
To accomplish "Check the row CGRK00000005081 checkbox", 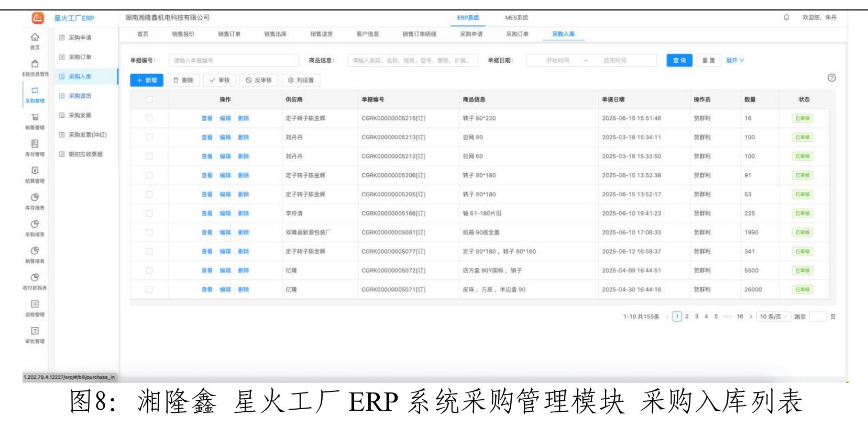I will [x=149, y=232].
